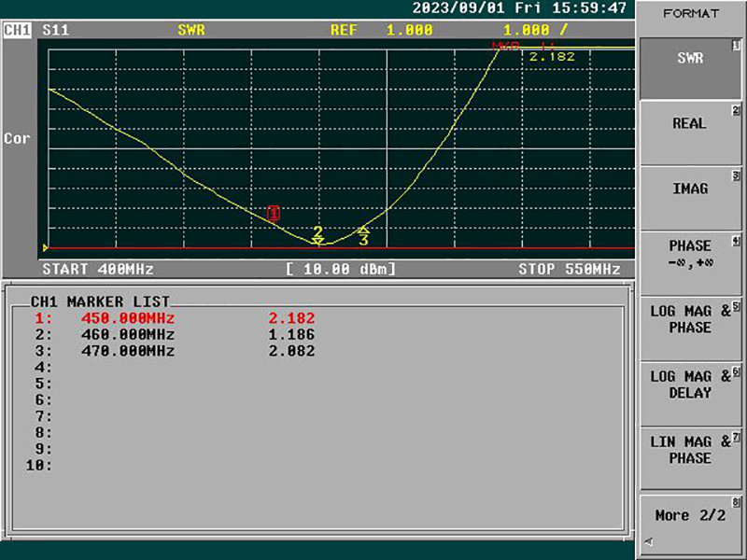Screen dimensions: 747x560
Task: Click the red 2.182 value in the marker list
Action: coord(291,318)
